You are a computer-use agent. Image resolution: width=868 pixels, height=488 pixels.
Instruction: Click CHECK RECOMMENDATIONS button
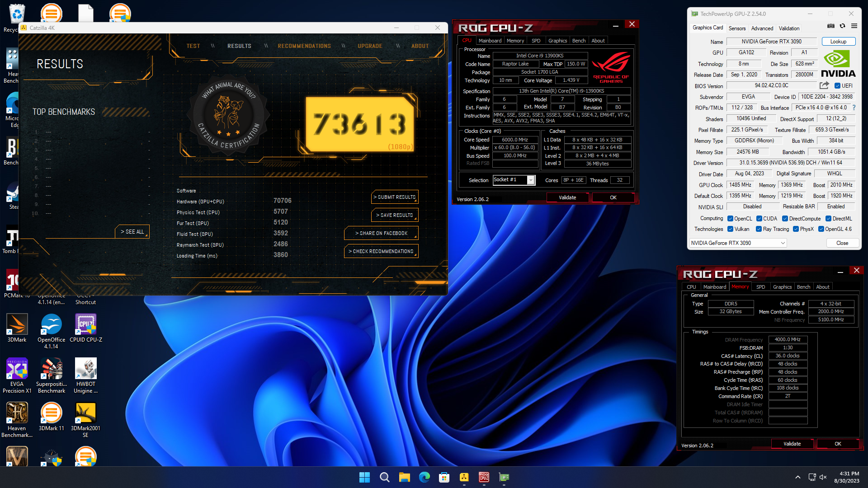click(381, 251)
